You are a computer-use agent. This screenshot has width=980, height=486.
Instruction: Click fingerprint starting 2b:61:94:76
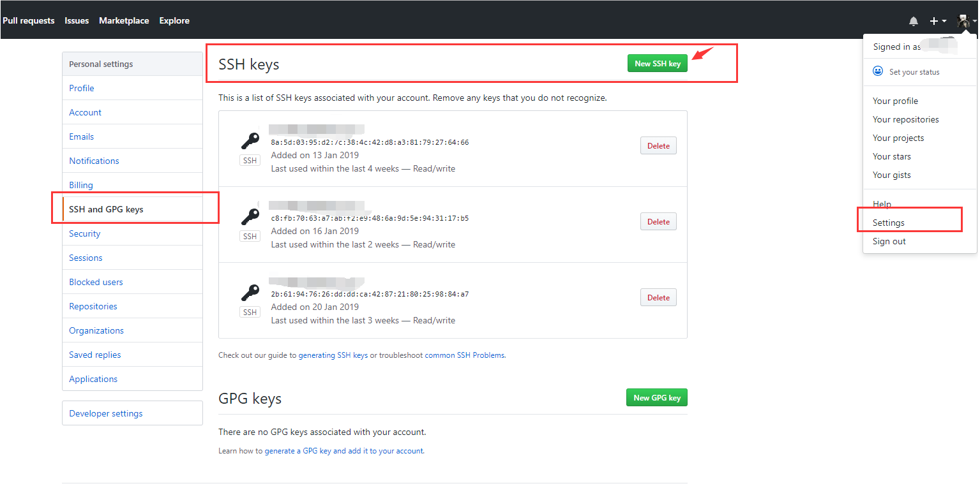pyautogui.click(x=370, y=294)
